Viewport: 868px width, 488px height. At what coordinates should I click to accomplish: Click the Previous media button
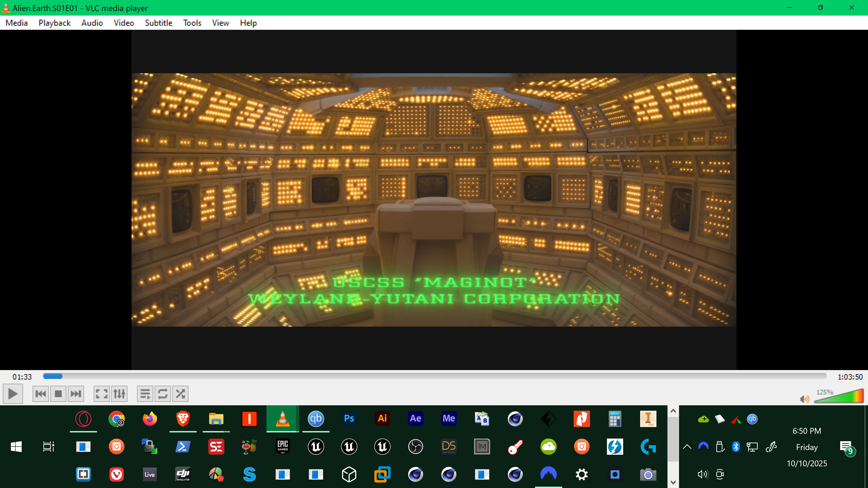[x=40, y=394]
